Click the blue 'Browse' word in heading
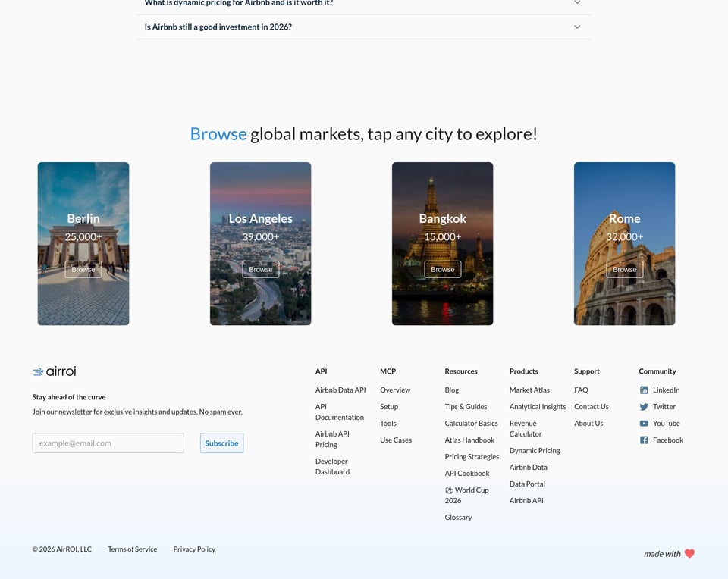The width and height of the screenshot is (728, 579). click(218, 134)
